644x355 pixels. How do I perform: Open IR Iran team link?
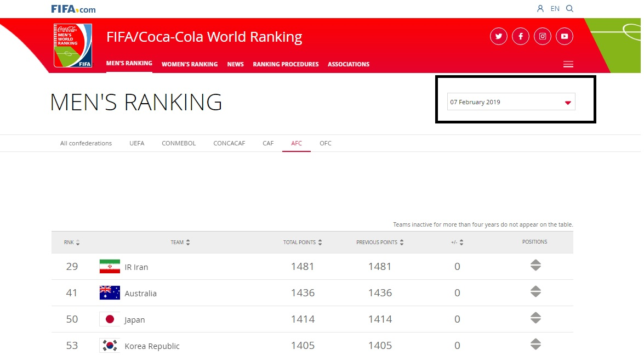pos(136,267)
